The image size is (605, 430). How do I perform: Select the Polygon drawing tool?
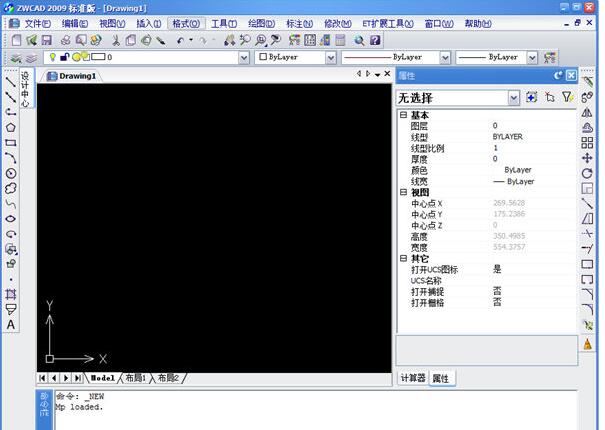[10, 127]
